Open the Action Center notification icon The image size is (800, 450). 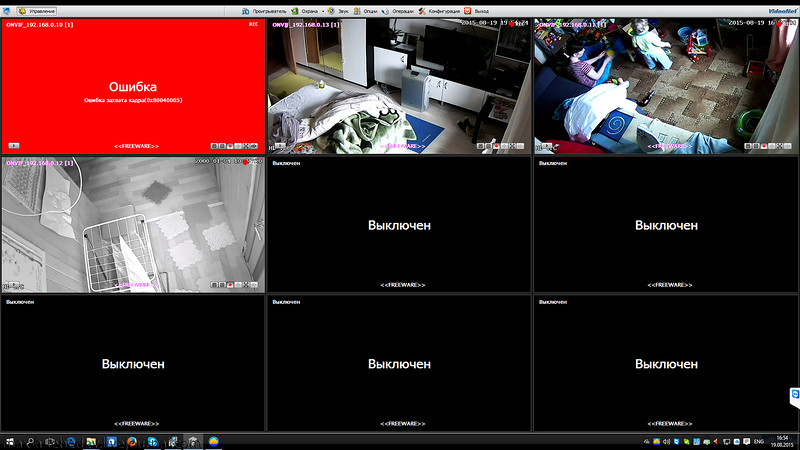pos(747,442)
